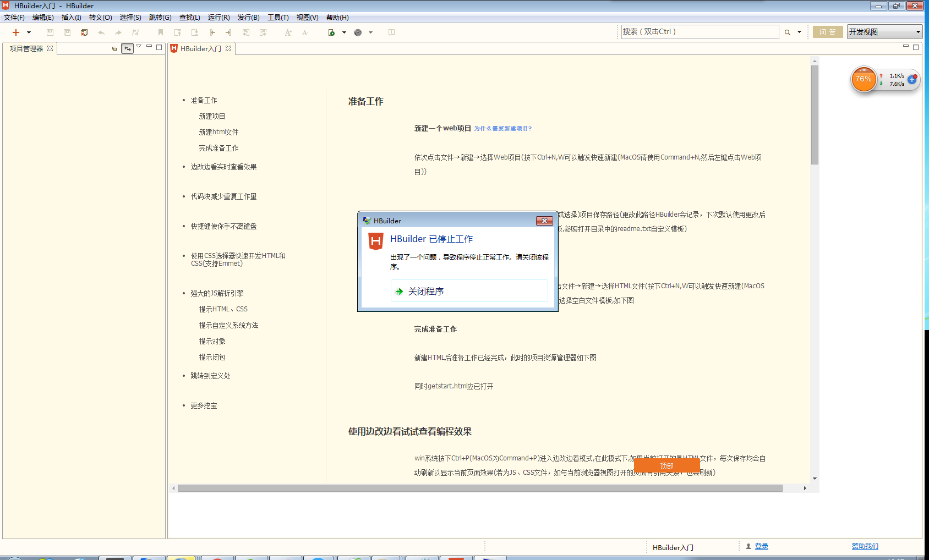Click 新建项目 in the contents list

coord(212,116)
